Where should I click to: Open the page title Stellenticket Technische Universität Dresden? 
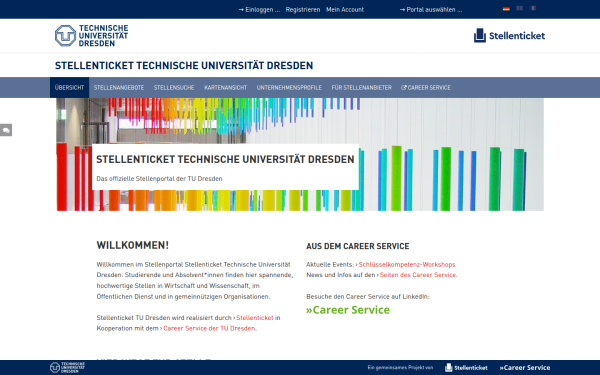[184, 65]
